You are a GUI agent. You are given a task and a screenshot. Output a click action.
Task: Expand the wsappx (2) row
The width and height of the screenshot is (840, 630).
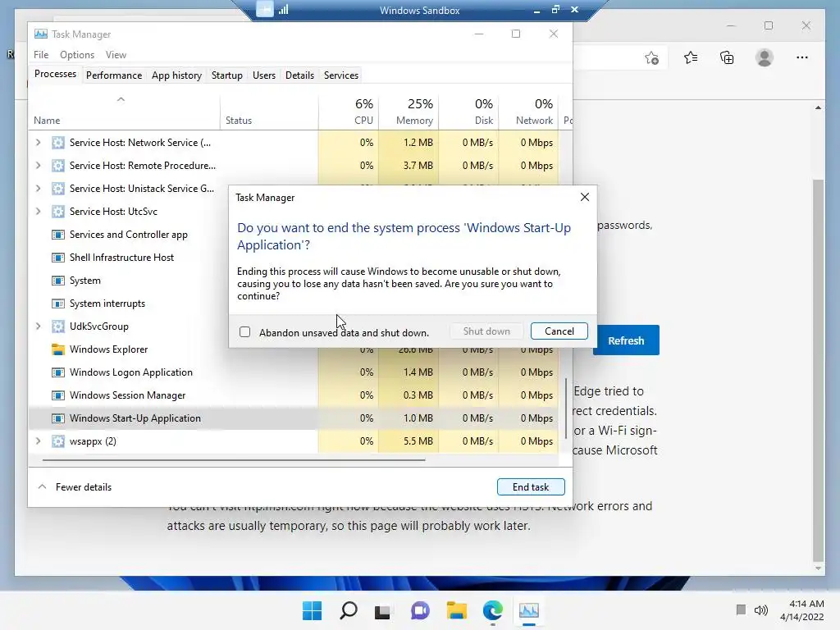pos(38,441)
